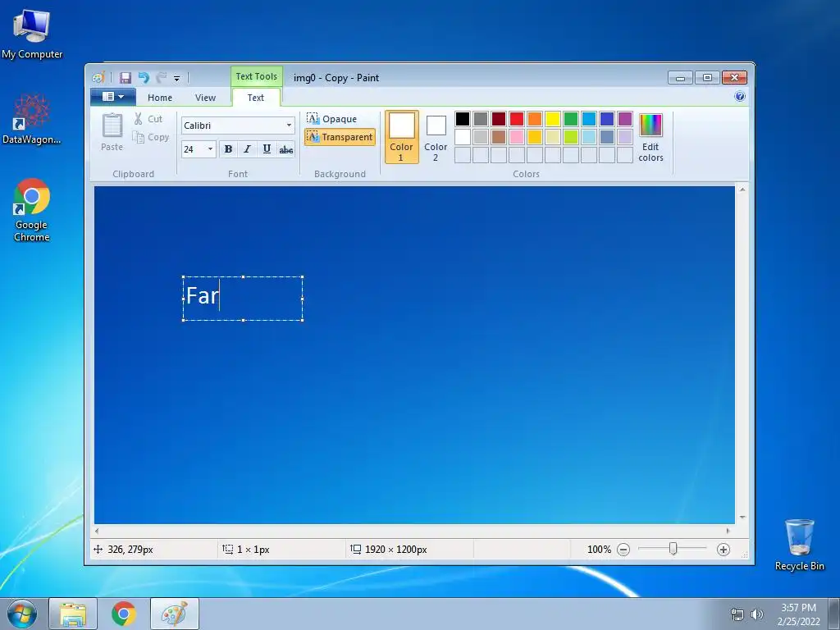Pick the black color swatch
Image resolution: width=840 pixels, height=630 pixels.
click(x=463, y=118)
